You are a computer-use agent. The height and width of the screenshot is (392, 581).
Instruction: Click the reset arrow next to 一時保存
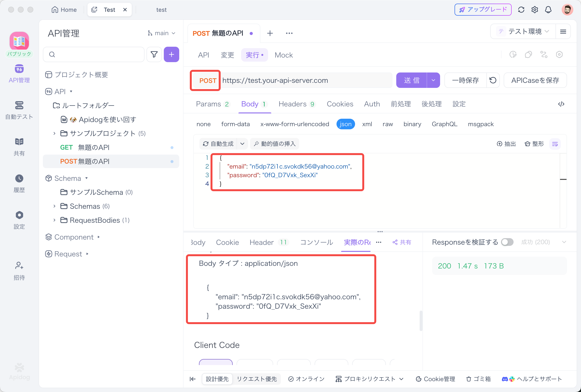pos(493,80)
